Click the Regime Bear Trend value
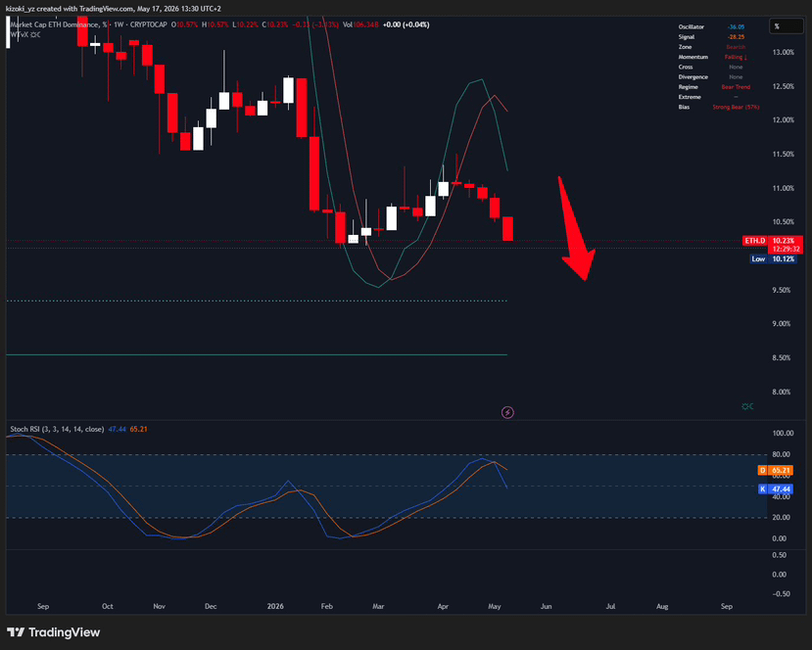This screenshot has width=812, height=650. coord(736,87)
